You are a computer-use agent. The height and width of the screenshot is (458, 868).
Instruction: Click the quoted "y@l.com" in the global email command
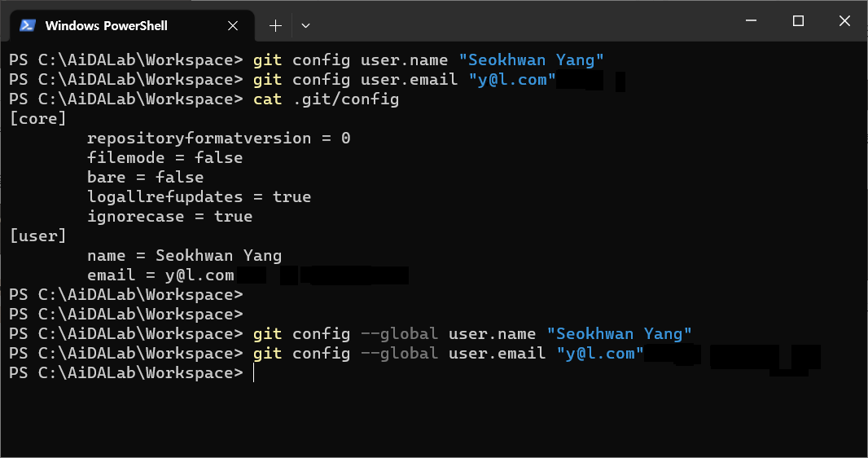(x=600, y=354)
